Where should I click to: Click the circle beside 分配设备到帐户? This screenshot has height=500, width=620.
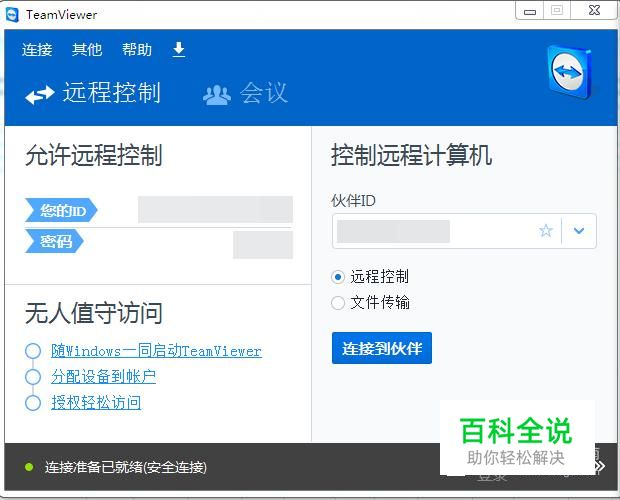click(x=33, y=377)
